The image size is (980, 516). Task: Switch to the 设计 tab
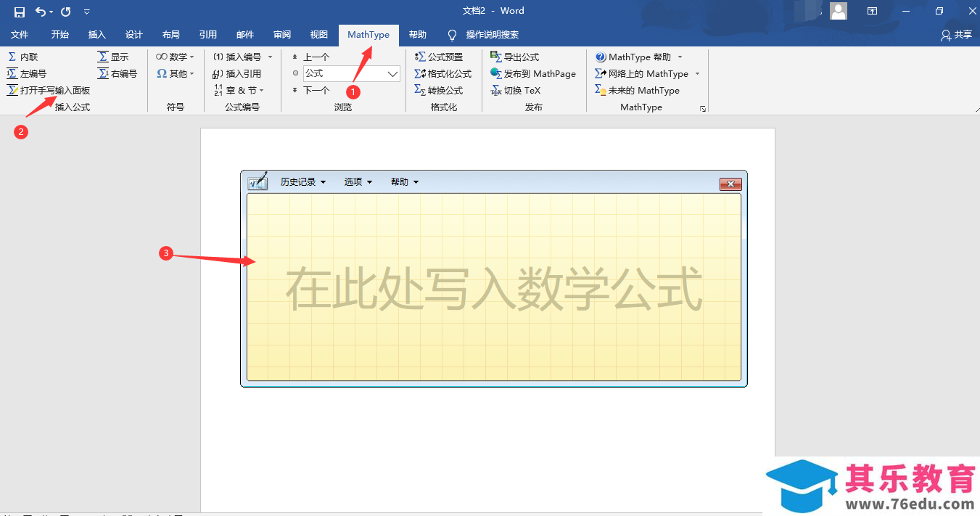click(x=134, y=35)
